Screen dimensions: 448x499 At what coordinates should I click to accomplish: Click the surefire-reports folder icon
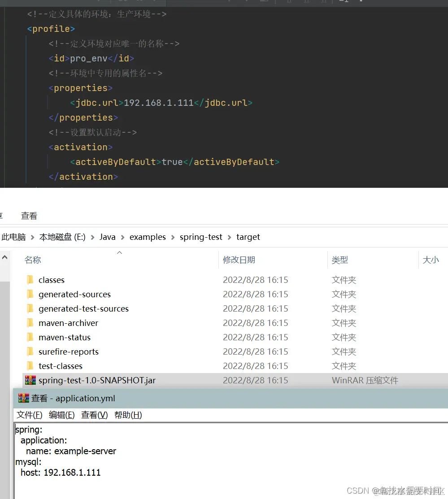[30, 351]
